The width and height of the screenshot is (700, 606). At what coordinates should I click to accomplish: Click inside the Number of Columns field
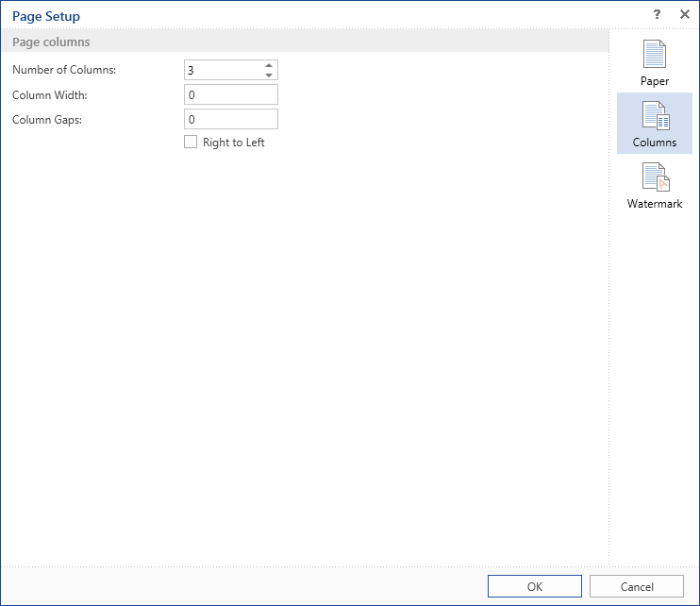[x=222, y=71]
